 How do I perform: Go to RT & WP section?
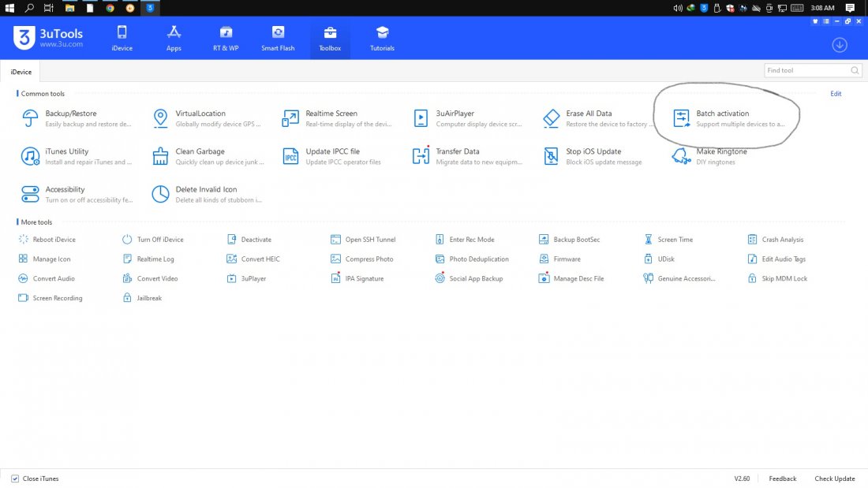click(x=226, y=38)
